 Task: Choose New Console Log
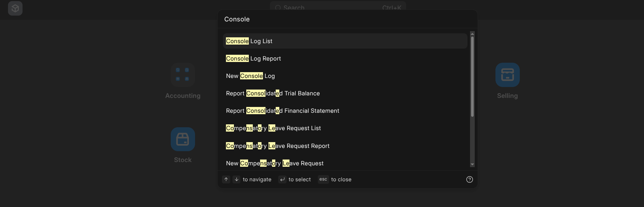tap(251, 76)
